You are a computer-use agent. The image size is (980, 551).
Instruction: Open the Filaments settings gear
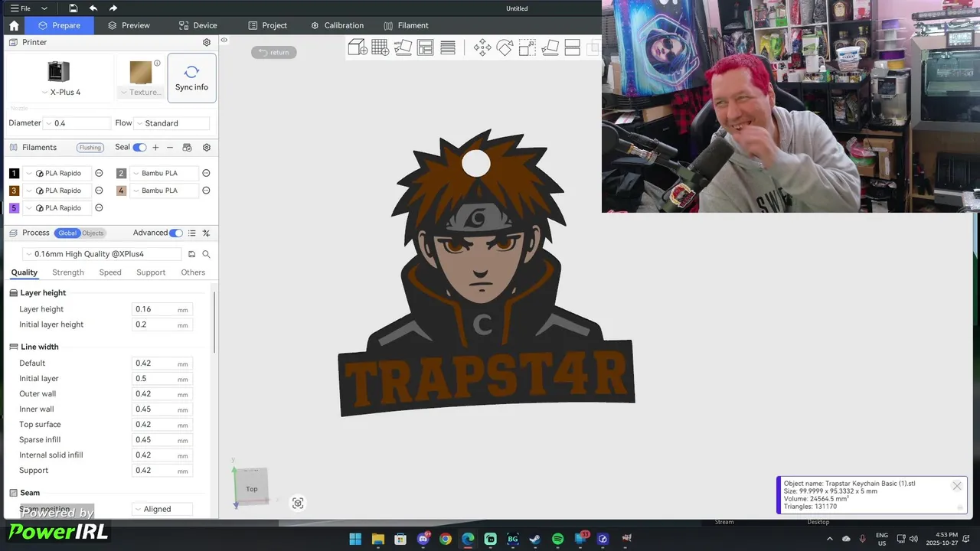click(207, 148)
